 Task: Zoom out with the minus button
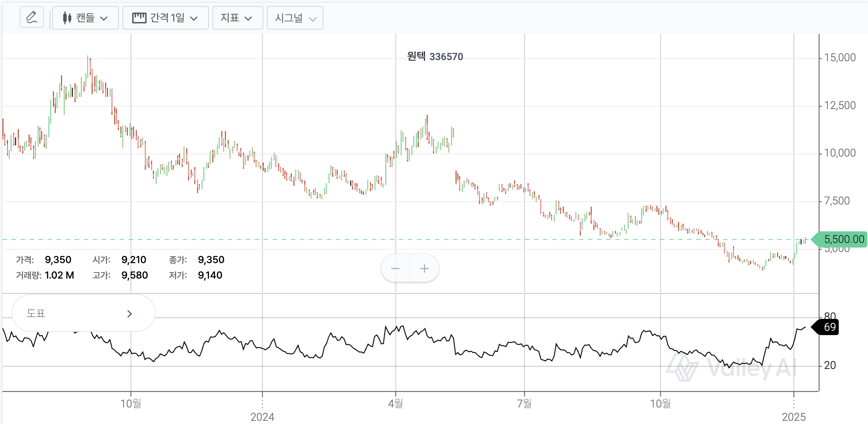tap(395, 269)
